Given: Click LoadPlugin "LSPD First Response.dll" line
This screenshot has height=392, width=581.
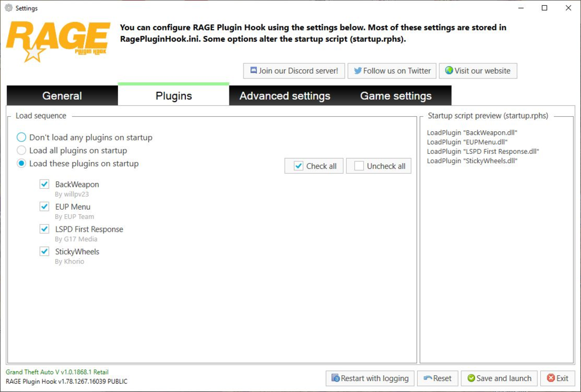Looking at the screenshot, I should (x=483, y=151).
